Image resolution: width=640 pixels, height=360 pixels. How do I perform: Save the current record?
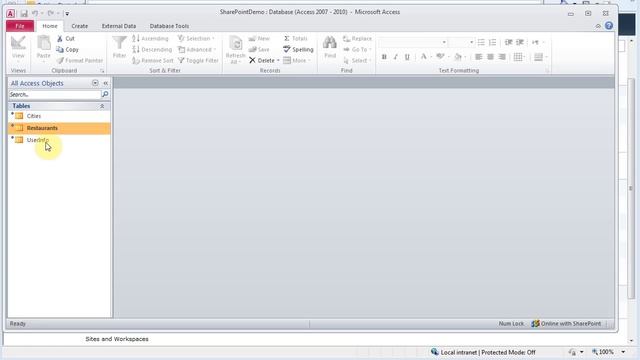pos(259,49)
